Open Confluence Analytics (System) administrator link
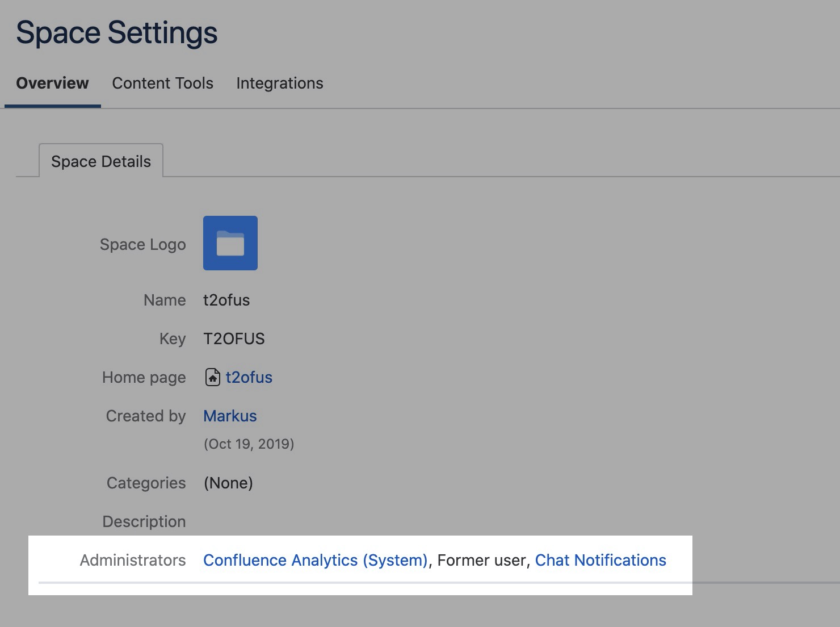This screenshot has width=840, height=627. click(x=315, y=560)
